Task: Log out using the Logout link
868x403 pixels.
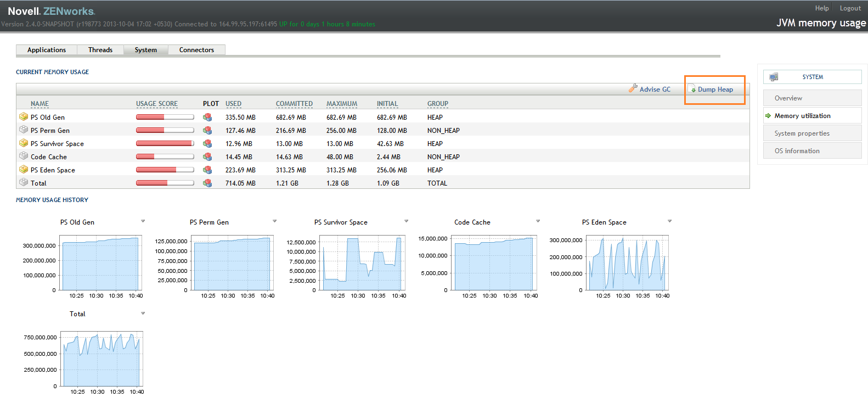Action: [850, 8]
